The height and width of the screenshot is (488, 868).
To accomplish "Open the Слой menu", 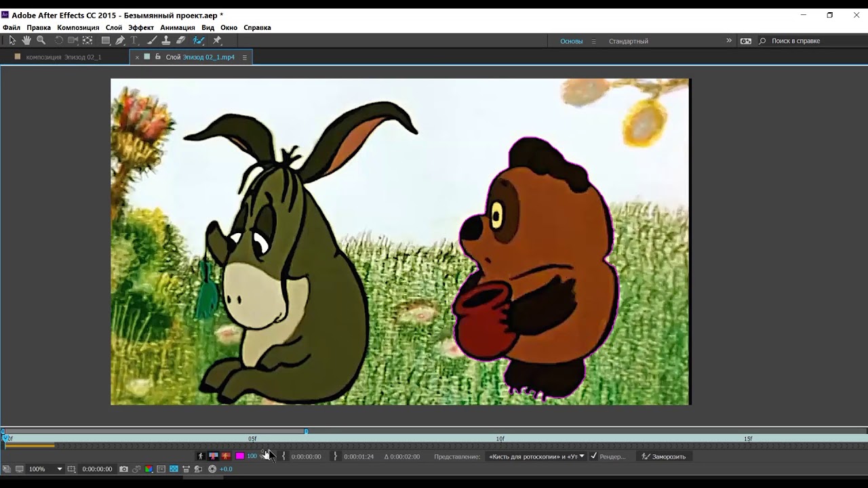I will pos(114,28).
